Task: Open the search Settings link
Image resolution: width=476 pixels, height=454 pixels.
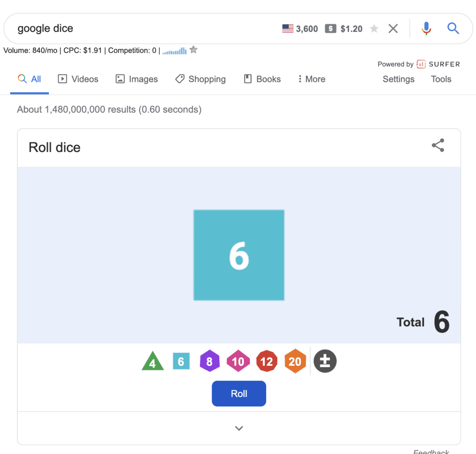Action: click(x=398, y=79)
